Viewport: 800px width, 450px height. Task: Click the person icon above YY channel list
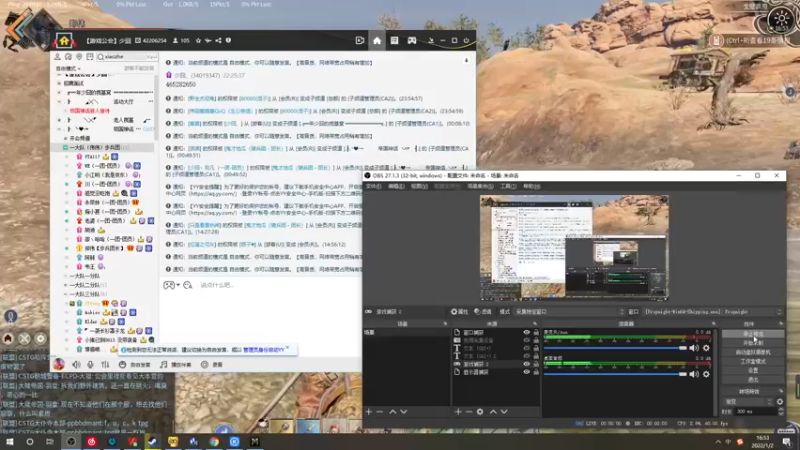coord(58,57)
